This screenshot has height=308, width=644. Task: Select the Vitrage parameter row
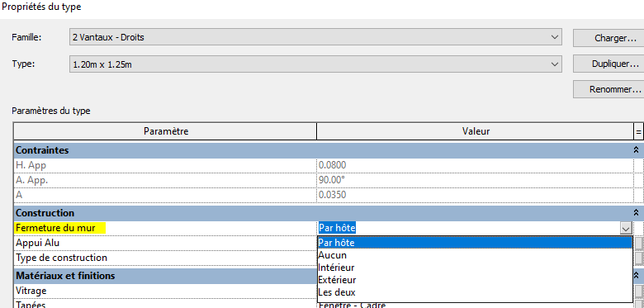point(165,291)
